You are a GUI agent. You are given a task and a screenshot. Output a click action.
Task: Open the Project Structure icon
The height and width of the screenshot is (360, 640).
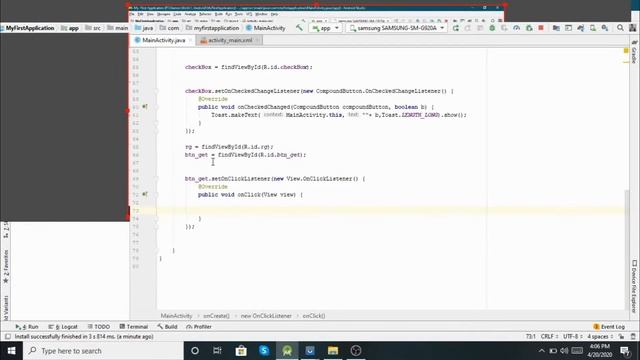556,28
